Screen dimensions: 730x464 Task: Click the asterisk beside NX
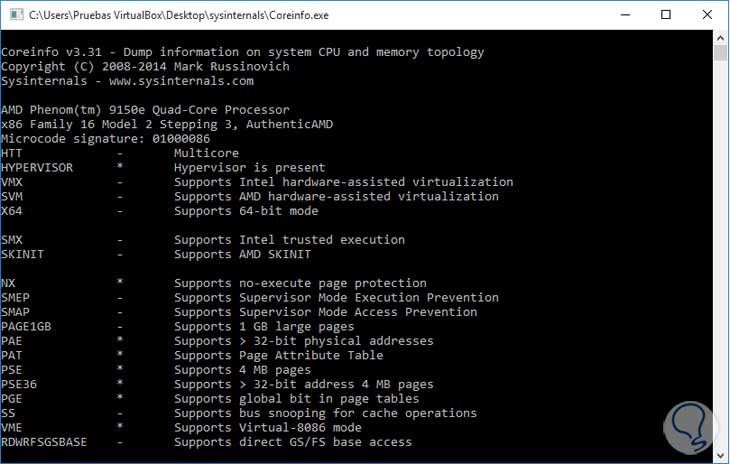click(120, 283)
